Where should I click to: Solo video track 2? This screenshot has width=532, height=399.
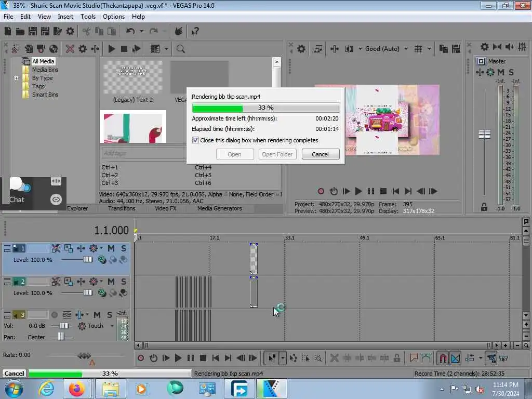tap(124, 282)
